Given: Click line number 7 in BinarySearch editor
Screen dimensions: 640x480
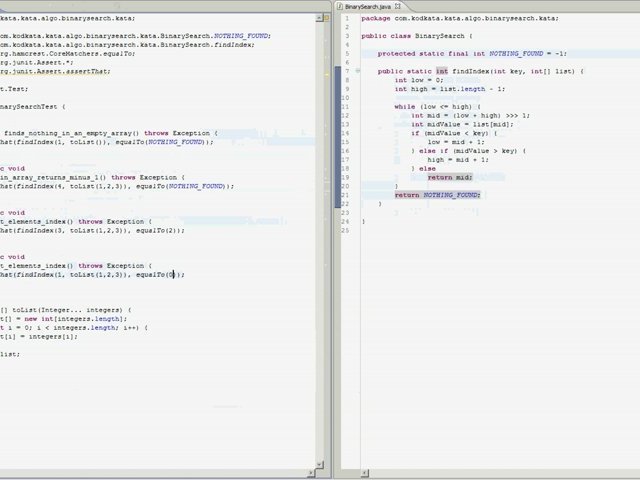Looking at the screenshot, I should tap(346, 71).
